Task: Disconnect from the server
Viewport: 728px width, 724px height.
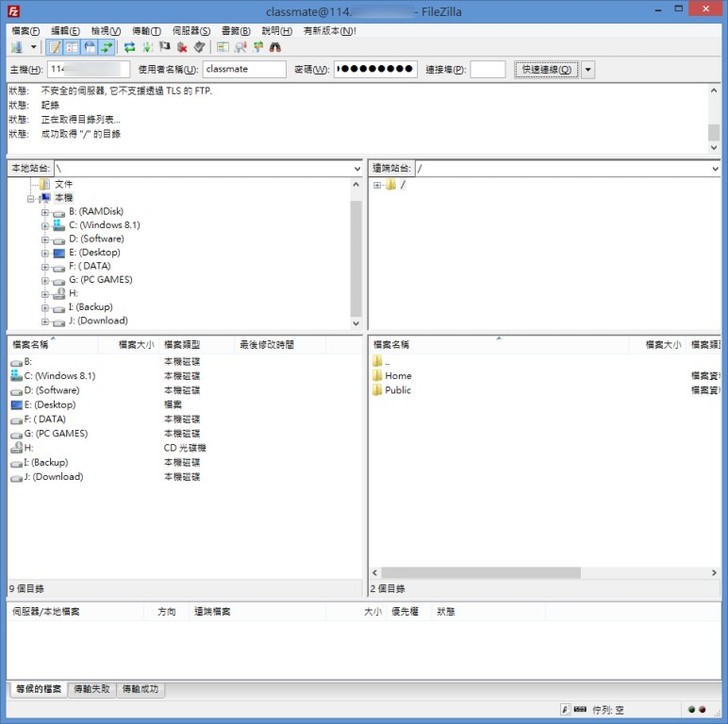Action: 182,47
